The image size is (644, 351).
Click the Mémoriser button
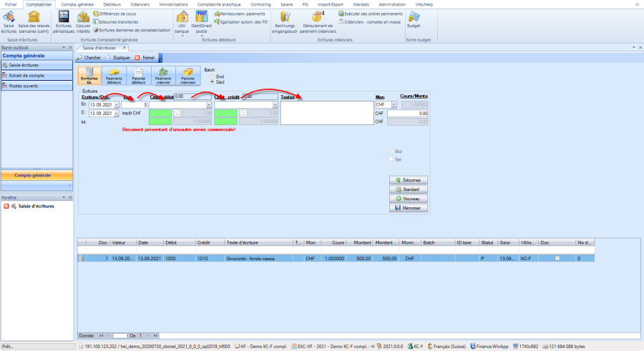click(409, 208)
